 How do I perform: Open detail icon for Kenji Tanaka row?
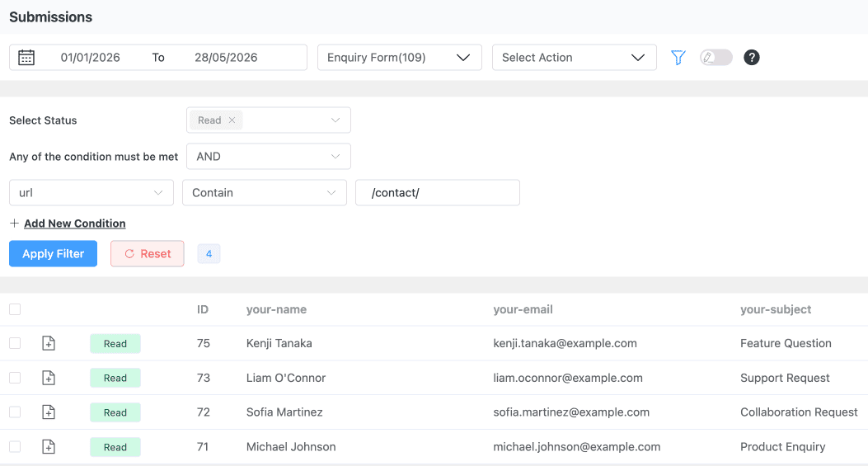49,344
